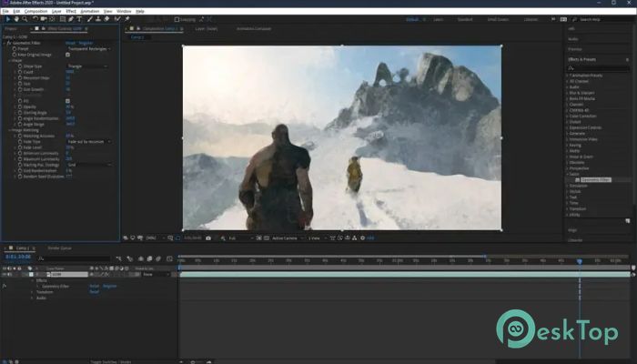Click Register link in Effect Controls
637x364 pixels.
coord(85,43)
